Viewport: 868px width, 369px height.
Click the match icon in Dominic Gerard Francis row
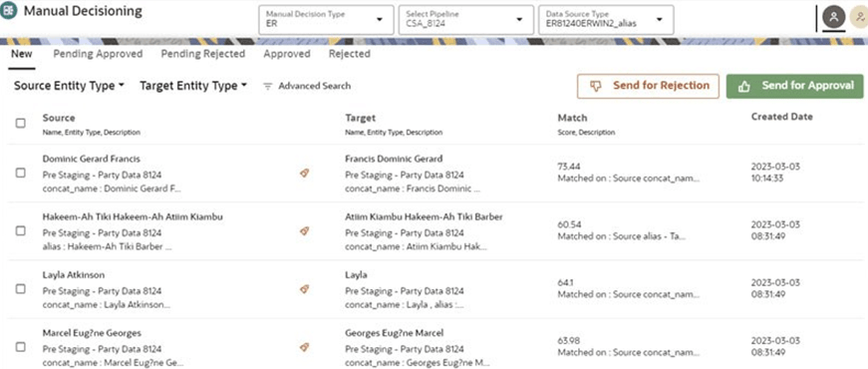[304, 174]
